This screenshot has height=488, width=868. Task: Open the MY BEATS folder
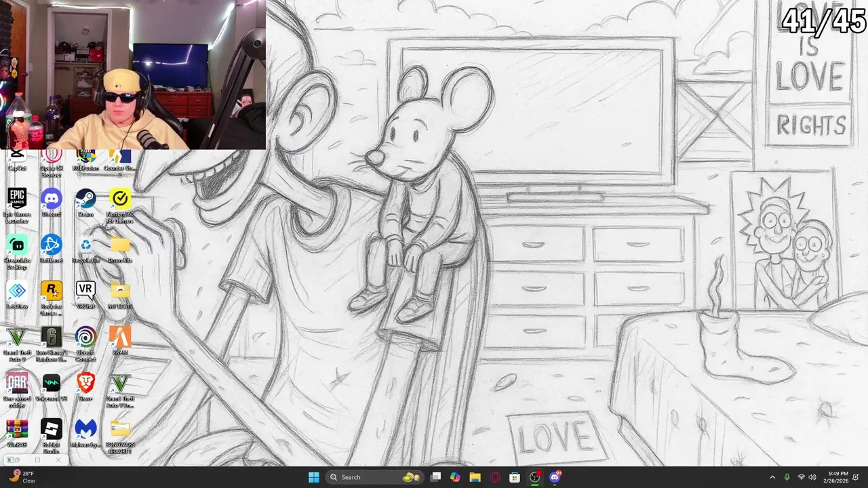tap(120, 295)
